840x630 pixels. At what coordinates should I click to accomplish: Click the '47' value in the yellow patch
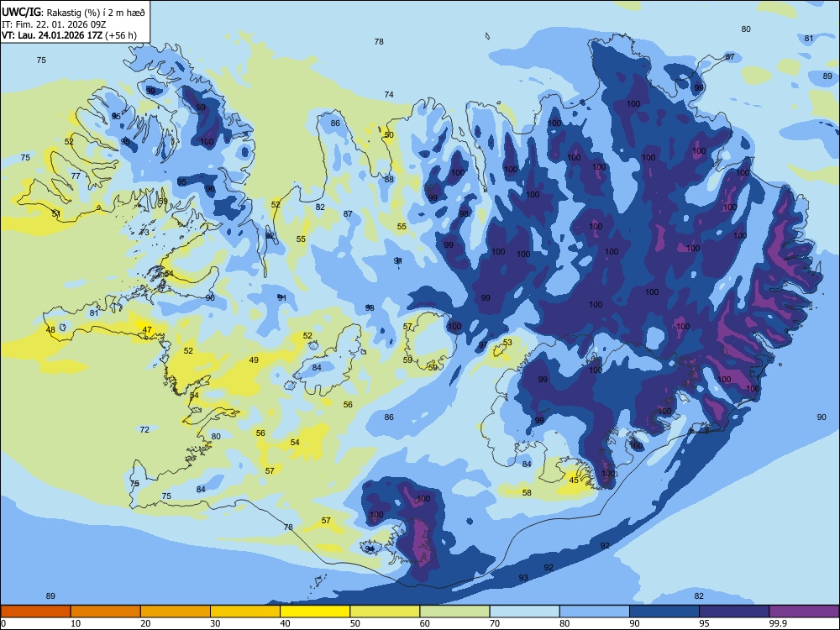147,329
